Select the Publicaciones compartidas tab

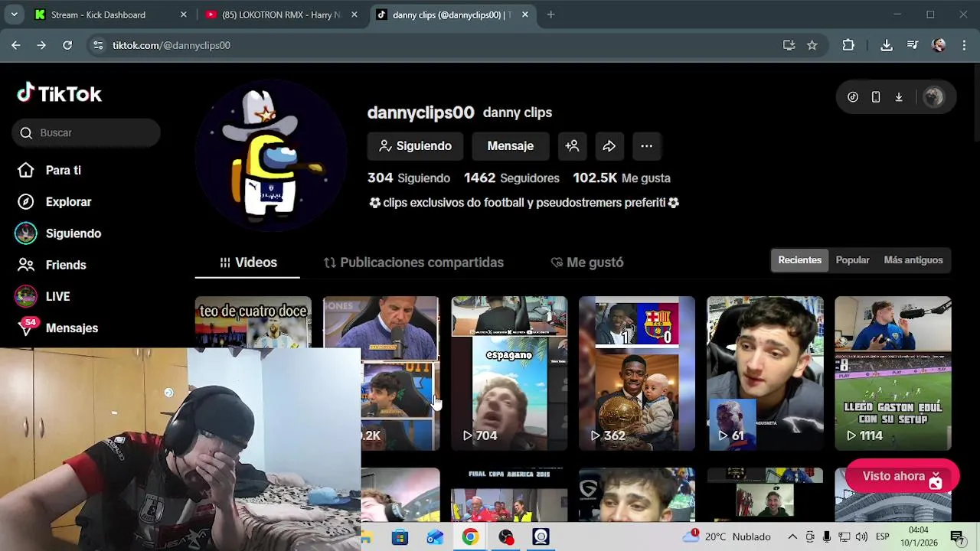click(x=413, y=262)
